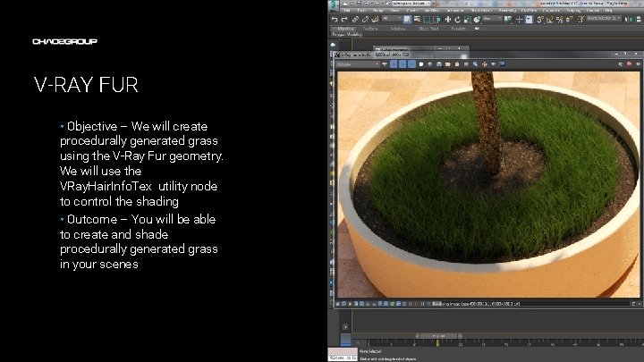The image size is (644, 362).
Task: Open the reference coordinate system dropdown
Action: click(x=493, y=19)
